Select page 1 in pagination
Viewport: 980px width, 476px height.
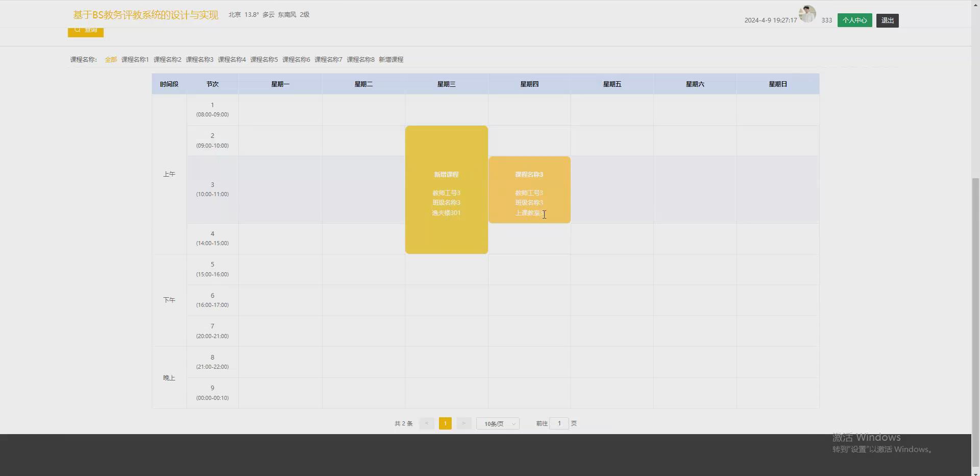(445, 423)
